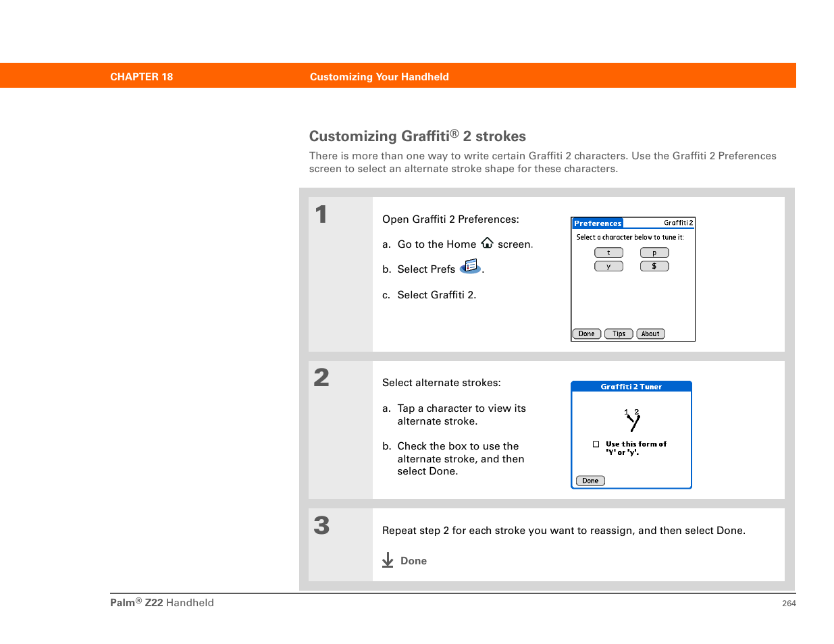This screenshot has height=644, width=834.
Task: Tap the '$' character button in Preferences
Action: (x=654, y=266)
